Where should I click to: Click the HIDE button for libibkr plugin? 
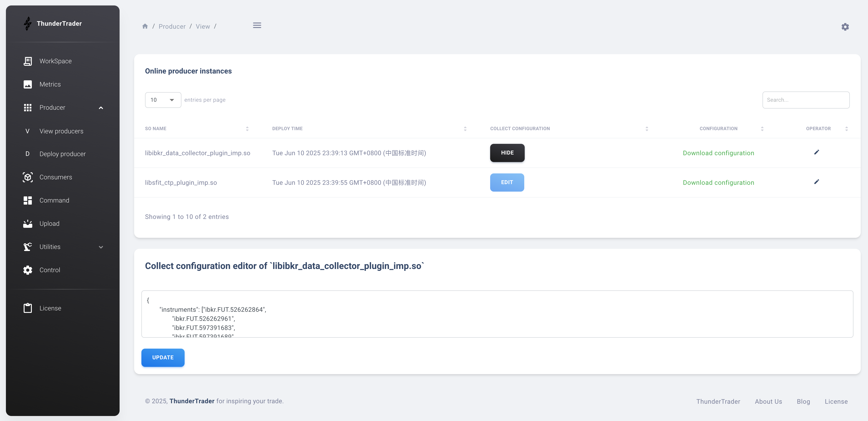pos(507,153)
